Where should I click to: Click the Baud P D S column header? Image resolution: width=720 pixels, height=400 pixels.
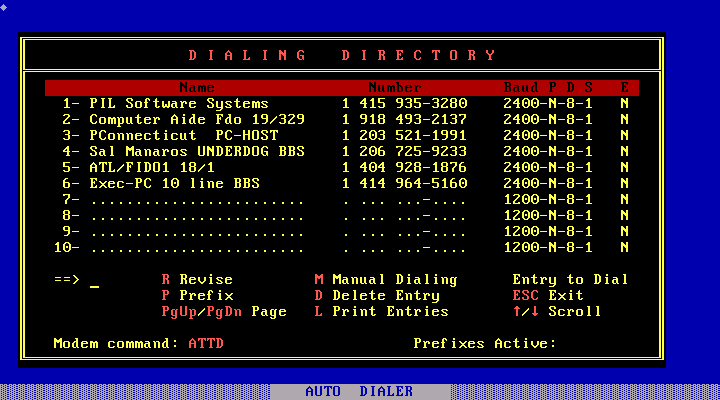[x=548, y=87]
